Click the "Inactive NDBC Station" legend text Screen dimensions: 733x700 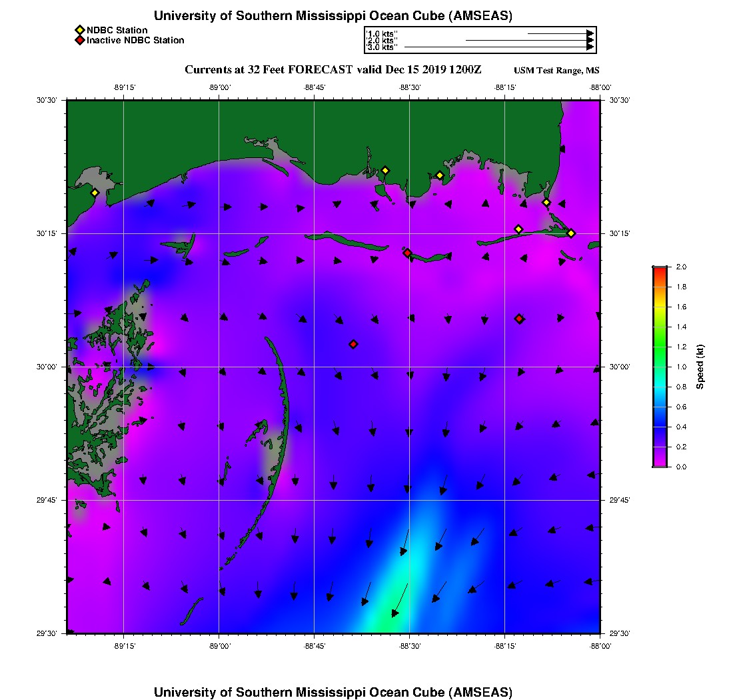[135, 41]
